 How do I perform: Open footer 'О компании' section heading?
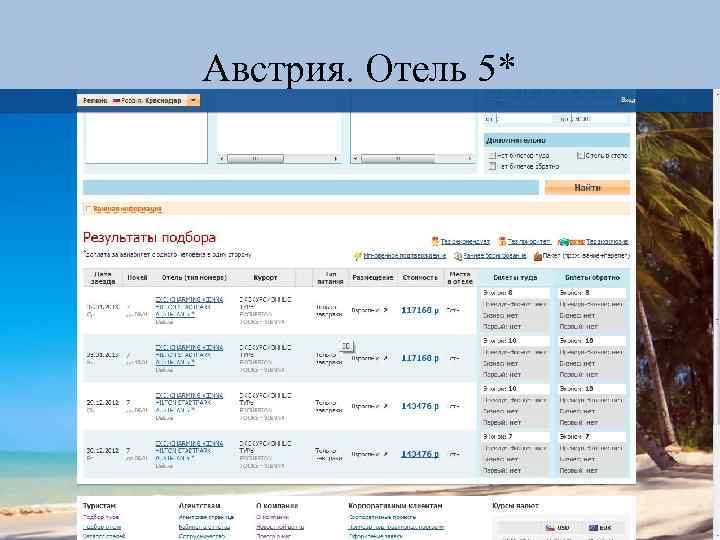(277, 506)
